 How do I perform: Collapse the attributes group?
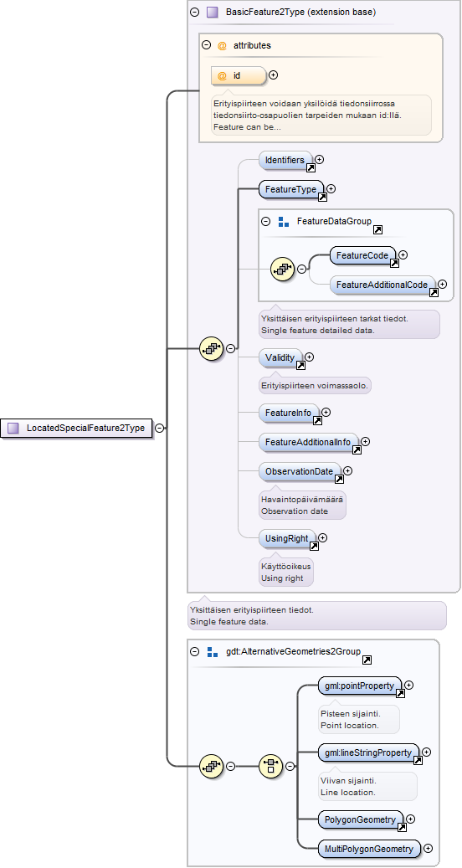(x=207, y=45)
